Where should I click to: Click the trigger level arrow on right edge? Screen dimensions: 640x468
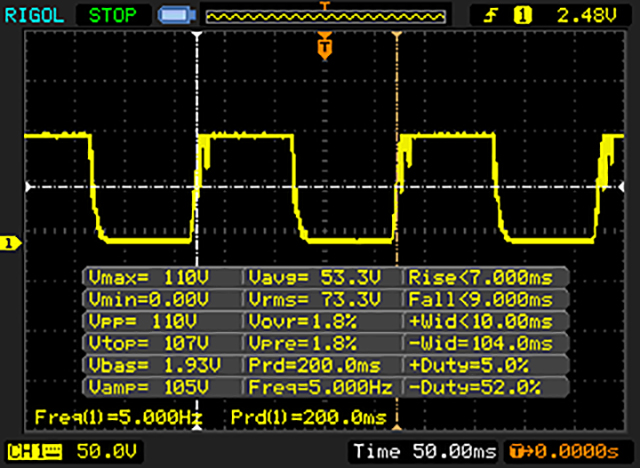pyautogui.click(x=621, y=187)
